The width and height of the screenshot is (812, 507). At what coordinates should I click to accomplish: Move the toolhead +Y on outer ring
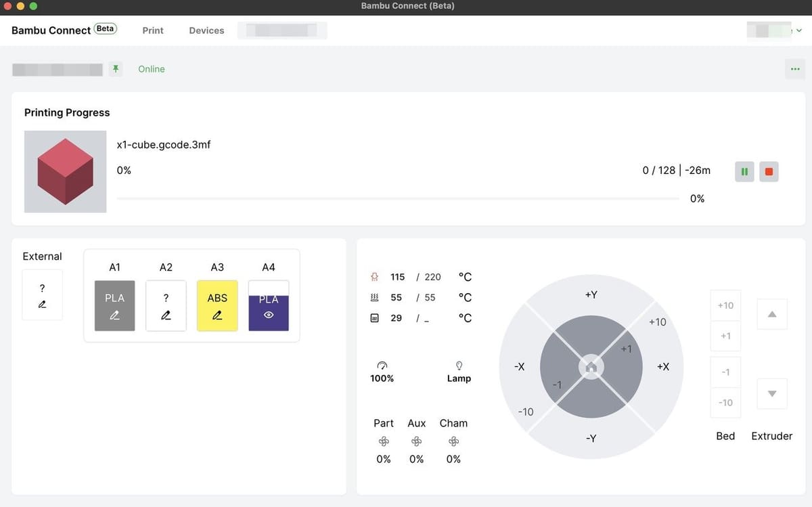591,295
